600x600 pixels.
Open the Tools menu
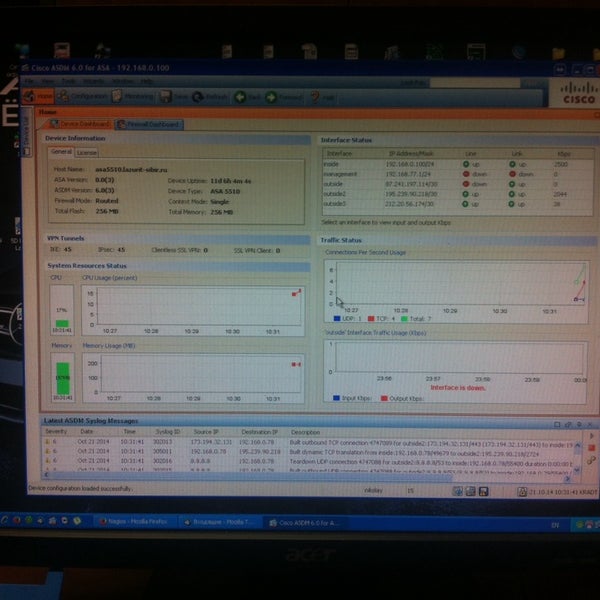[x=69, y=81]
